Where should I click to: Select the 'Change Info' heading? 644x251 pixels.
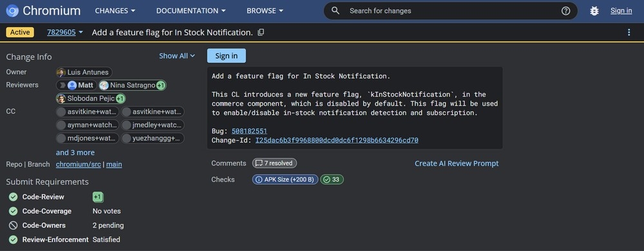point(29,57)
